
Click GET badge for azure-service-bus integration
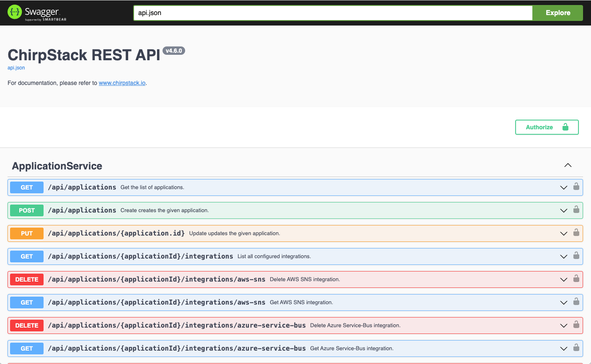coord(27,349)
